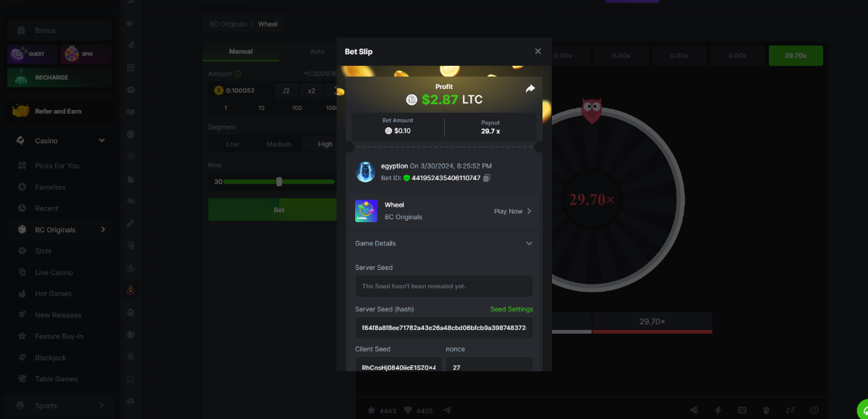Switch to the Manual betting tab
The image size is (868, 419).
tap(241, 51)
